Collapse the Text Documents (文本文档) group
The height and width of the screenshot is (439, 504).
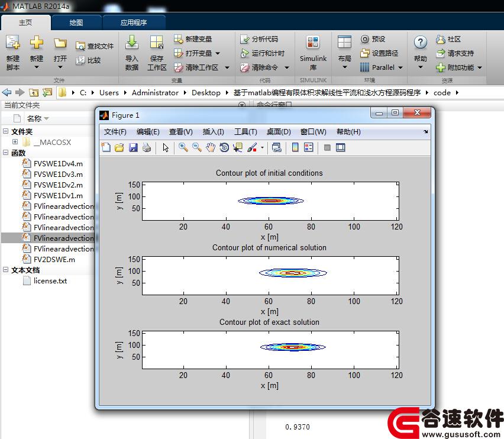tap(5, 270)
